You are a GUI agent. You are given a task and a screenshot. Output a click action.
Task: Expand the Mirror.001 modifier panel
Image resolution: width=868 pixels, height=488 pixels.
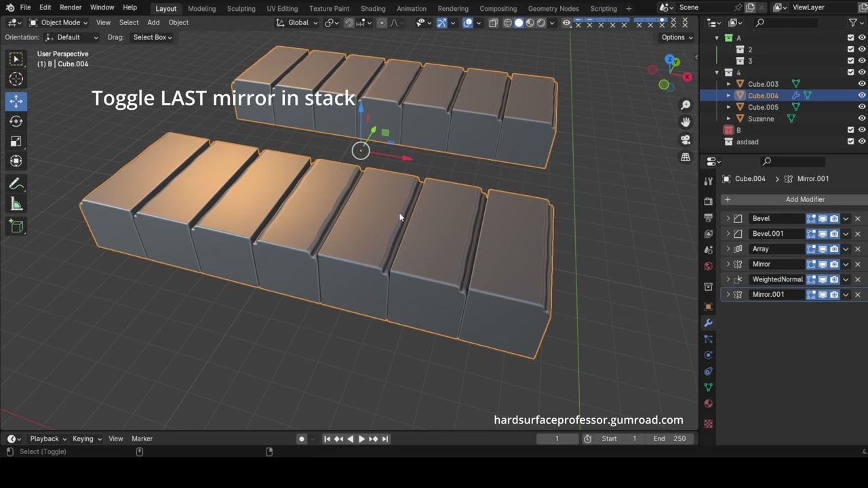(728, 295)
